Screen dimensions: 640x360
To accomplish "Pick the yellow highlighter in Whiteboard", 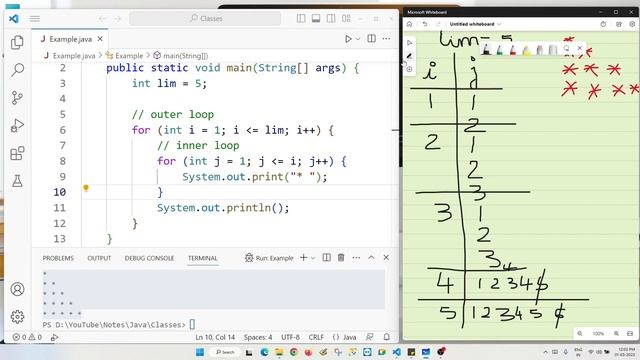I will click(526, 50).
